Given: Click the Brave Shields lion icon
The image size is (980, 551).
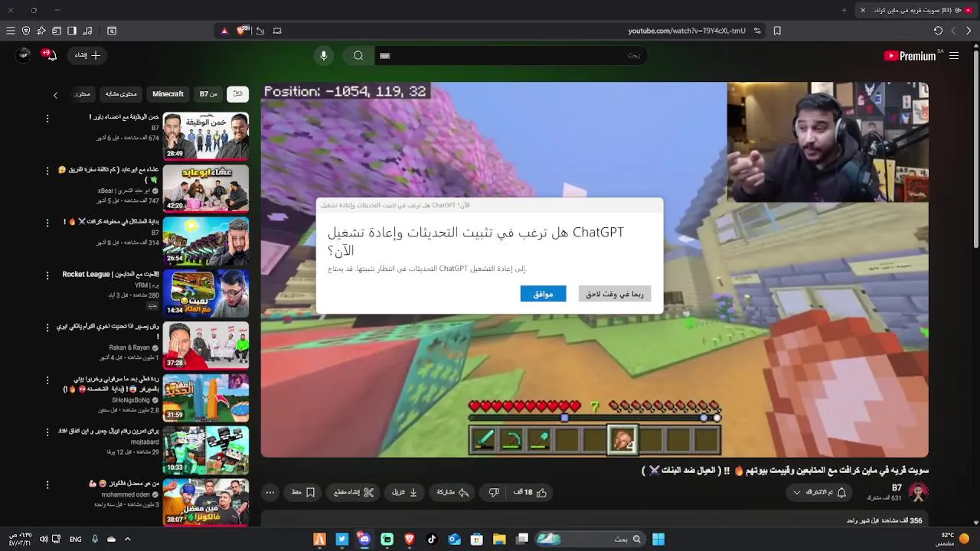Looking at the screenshot, I should (243, 31).
